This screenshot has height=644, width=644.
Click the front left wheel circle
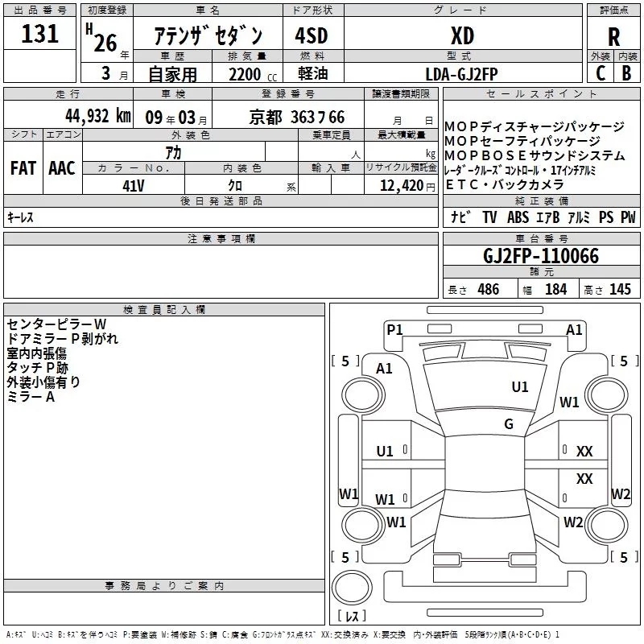[x=363, y=395]
